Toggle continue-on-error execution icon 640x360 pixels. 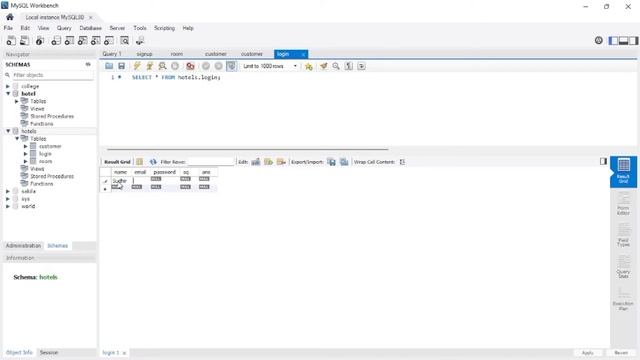[190, 66]
